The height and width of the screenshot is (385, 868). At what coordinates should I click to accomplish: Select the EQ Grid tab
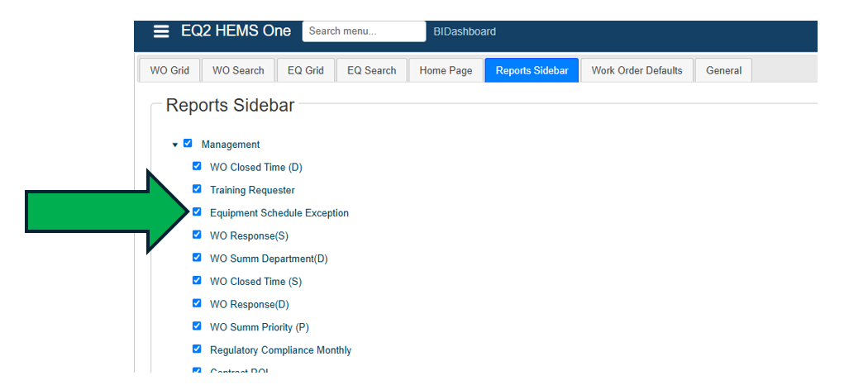[x=305, y=71]
